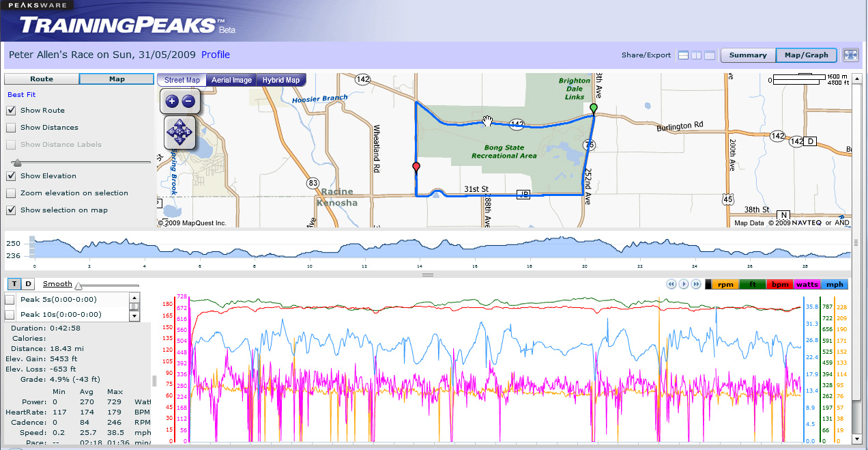
Task: Click the Smooth slider handle
Action: pyautogui.click(x=78, y=286)
